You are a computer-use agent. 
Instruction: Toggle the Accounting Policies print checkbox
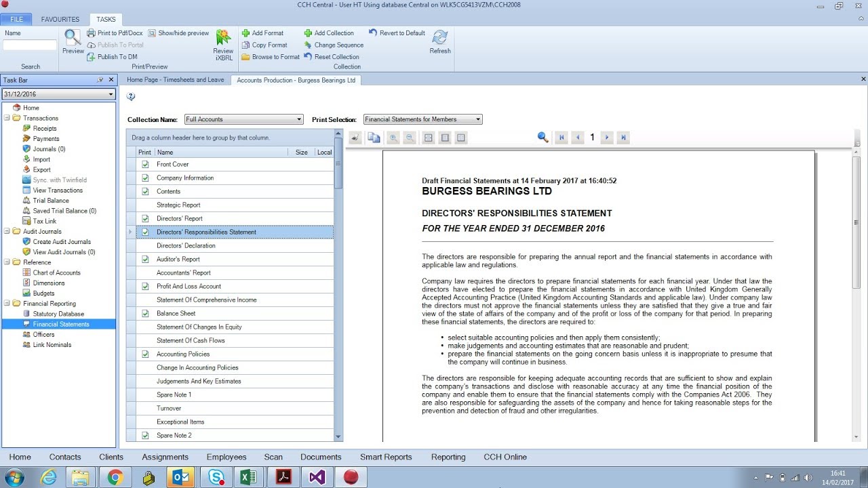coord(145,354)
